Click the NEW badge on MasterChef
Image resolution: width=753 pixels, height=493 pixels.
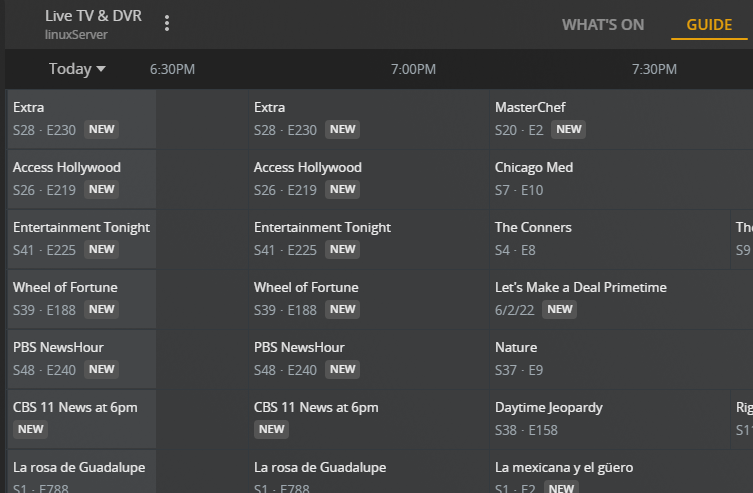[x=569, y=129]
